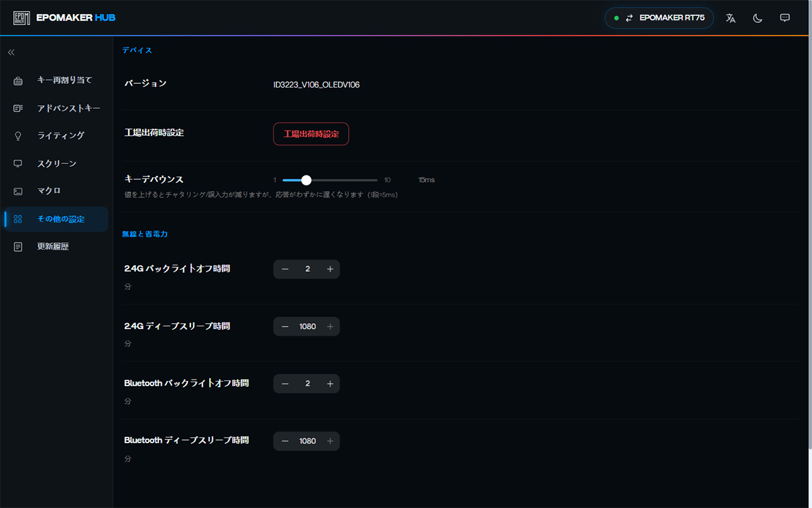
Task: Click the Bluetooth バックライトオフ時間 value field
Action: 308,384
